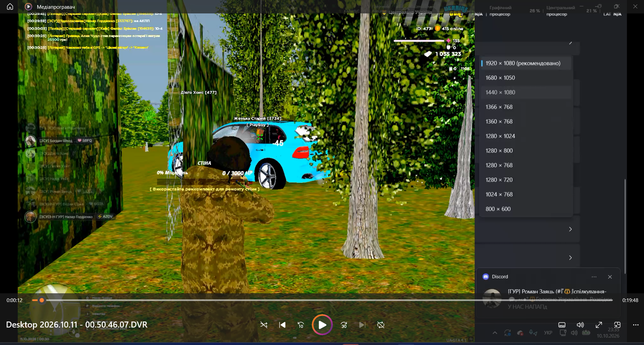Dismiss the Discord notification with its X
The width and height of the screenshot is (644, 345).
pyautogui.click(x=610, y=277)
